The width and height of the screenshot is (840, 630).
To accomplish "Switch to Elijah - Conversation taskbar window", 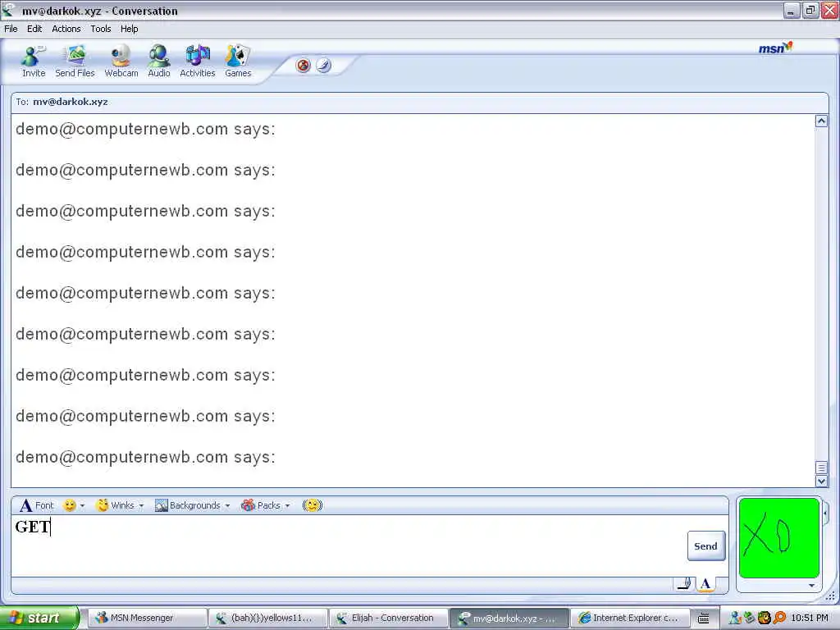I will pos(388,619).
